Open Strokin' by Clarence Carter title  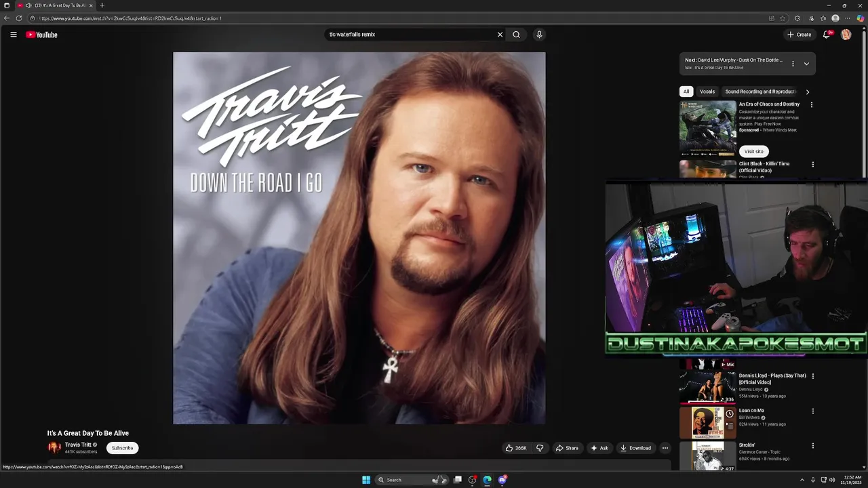[747, 445]
